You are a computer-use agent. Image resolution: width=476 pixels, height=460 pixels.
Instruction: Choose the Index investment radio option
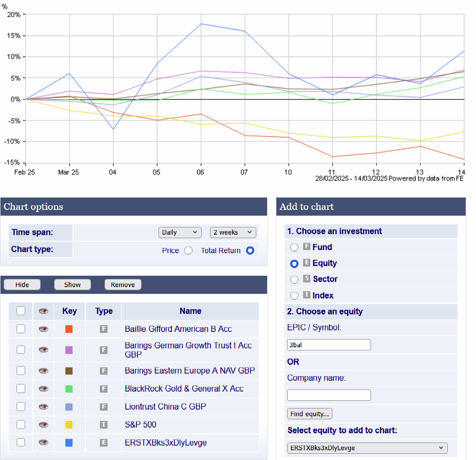tap(294, 295)
